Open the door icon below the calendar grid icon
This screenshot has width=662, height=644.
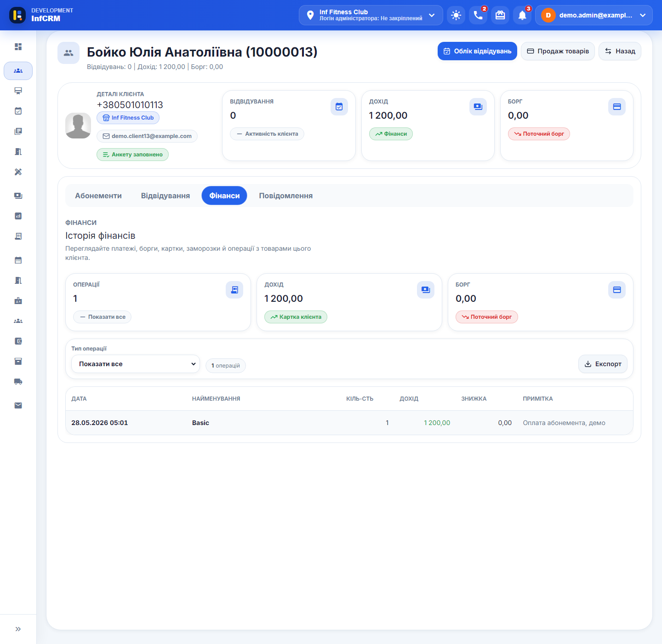[x=18, y=280]
